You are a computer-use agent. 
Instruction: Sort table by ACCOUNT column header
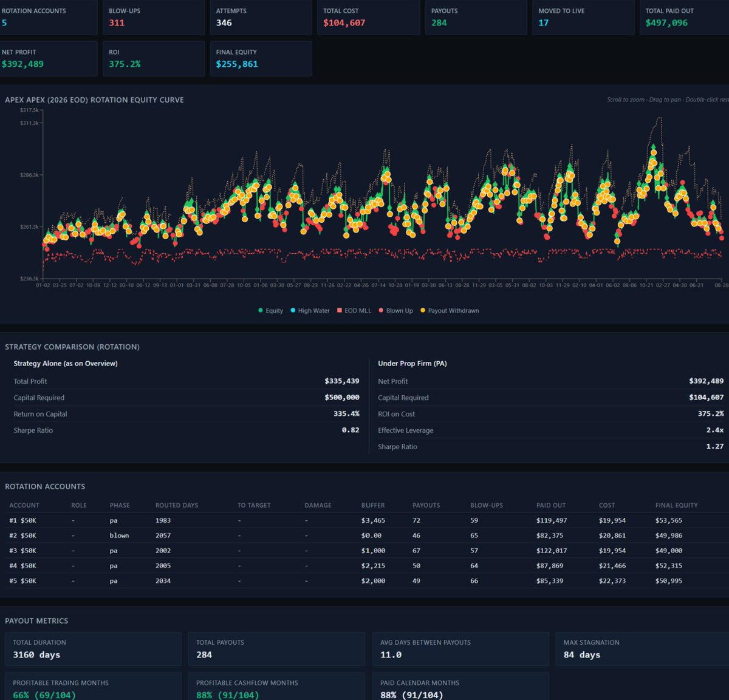[24, 505]
